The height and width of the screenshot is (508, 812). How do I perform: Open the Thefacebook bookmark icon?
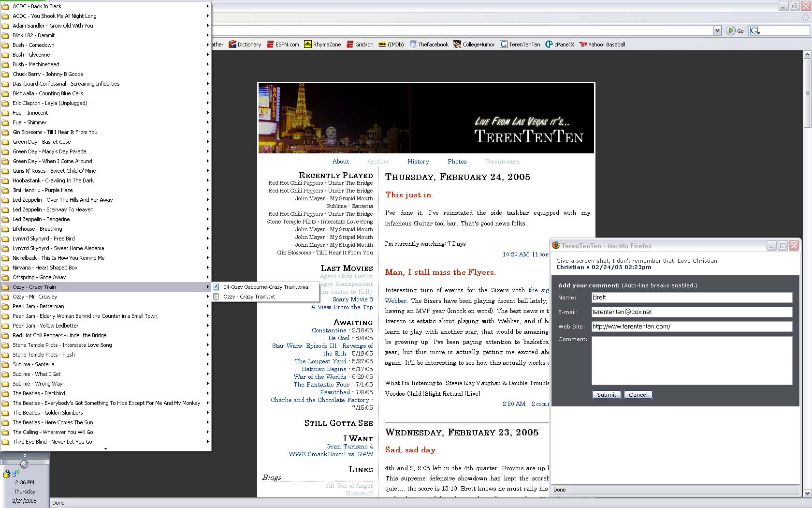(x=413, y=45)
